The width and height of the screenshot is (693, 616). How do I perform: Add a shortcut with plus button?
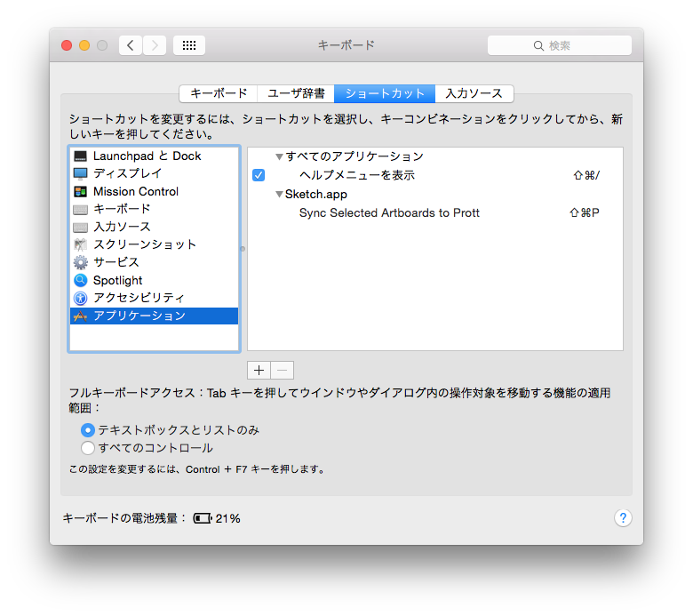tap(259, 370)
